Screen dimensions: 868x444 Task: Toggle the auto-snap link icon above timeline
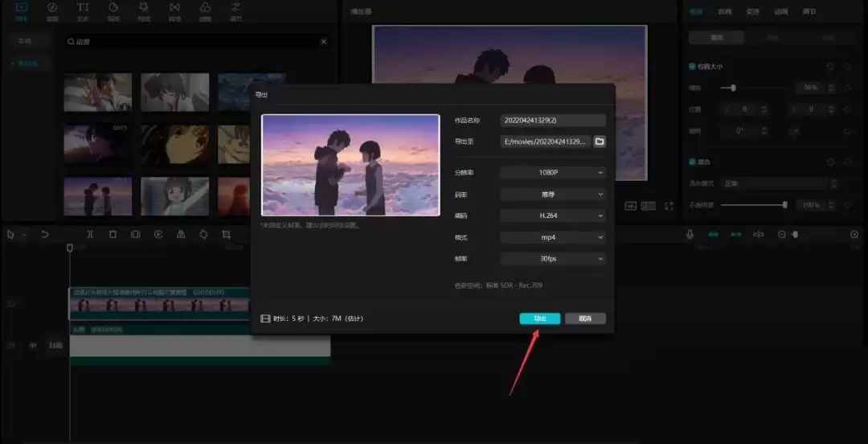[x=735, y=235]
